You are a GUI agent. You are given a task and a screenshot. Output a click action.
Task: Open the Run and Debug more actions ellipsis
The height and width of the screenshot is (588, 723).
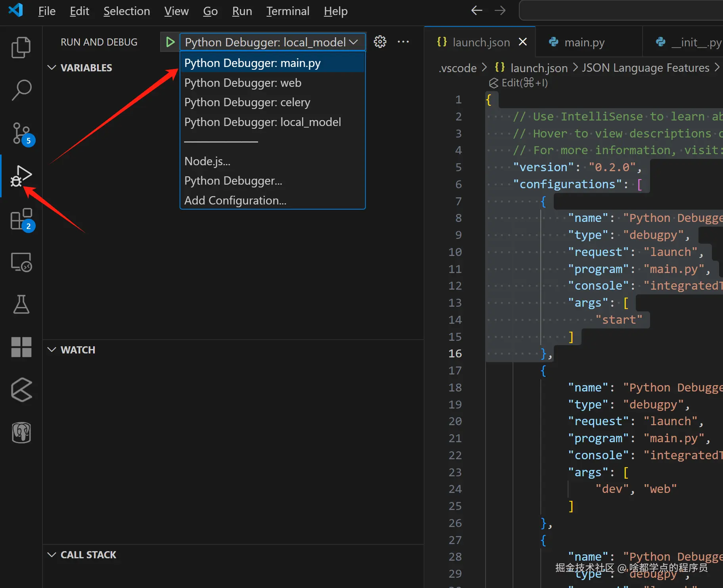point(403,42)
